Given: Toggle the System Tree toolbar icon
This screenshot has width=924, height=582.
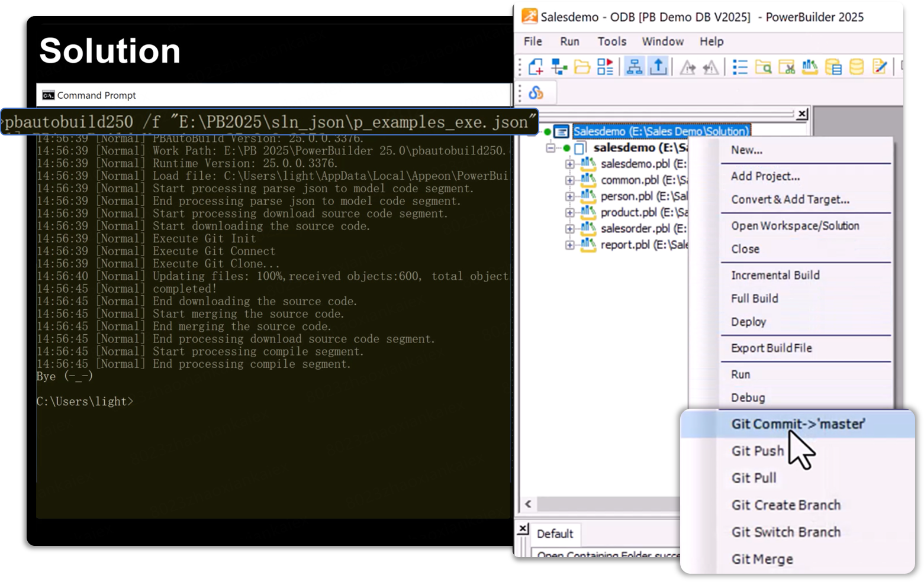Looking at the screenshot, I should tap(635, 67).
